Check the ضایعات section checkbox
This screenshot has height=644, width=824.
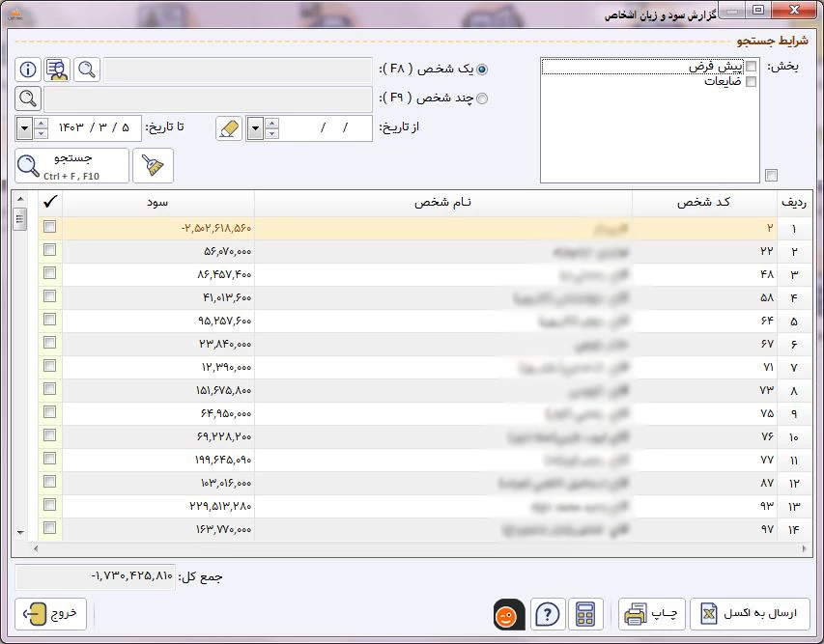[752, 81]
